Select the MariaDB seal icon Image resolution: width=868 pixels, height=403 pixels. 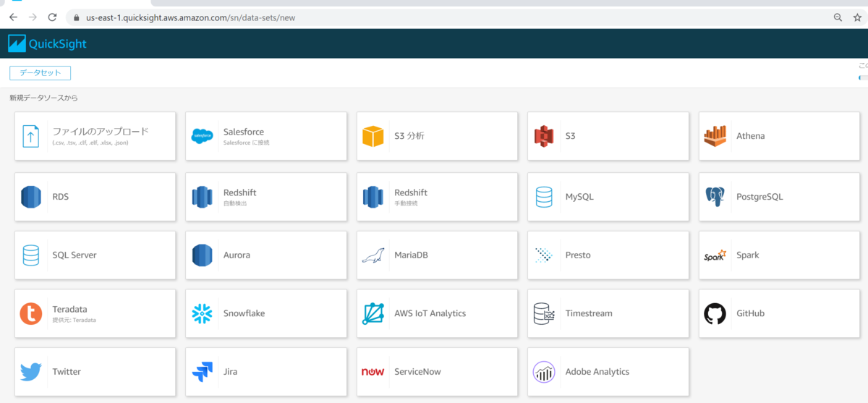373,255
